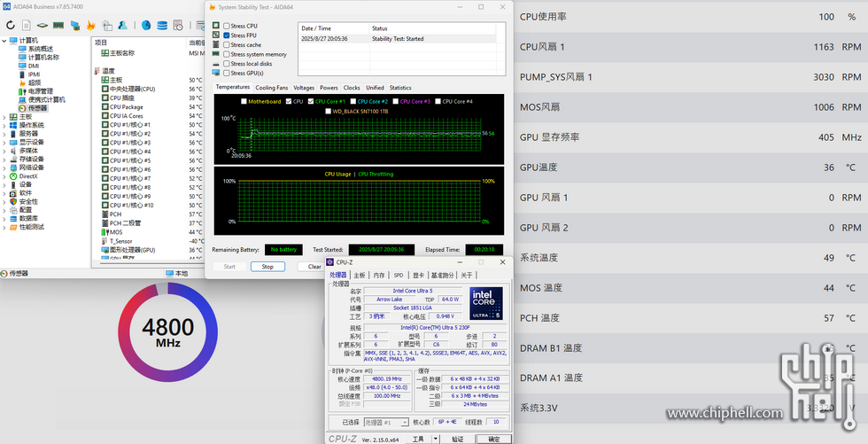Open the SPD tab in CPU-Z

click(399, 275)
